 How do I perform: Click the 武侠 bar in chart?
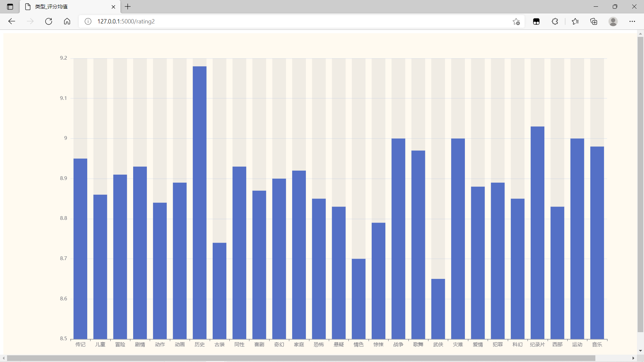click(438, 308)
